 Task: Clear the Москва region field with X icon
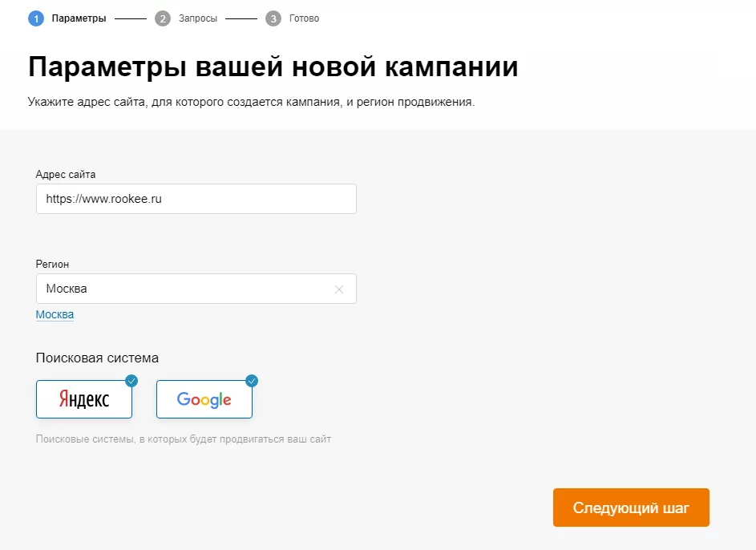click(339, 289)
